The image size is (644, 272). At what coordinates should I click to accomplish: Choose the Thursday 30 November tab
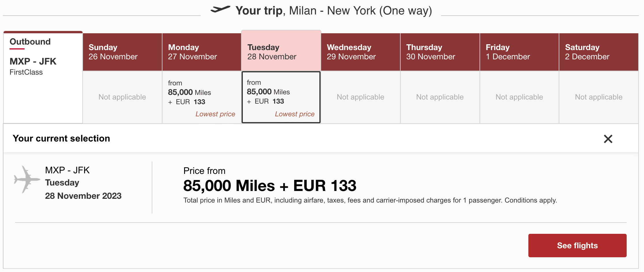pyautogui.click(x=440, y=52)
